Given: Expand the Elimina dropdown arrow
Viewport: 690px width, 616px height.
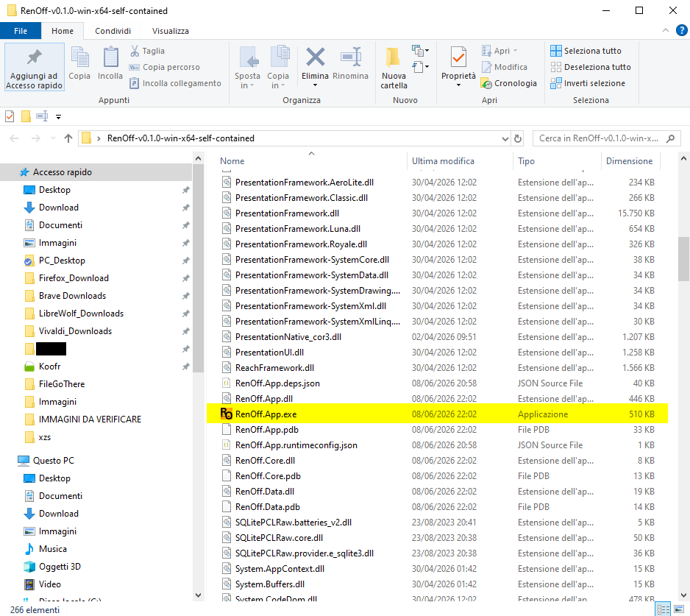Looking at the screenshot, I should (x=315, y=85).
